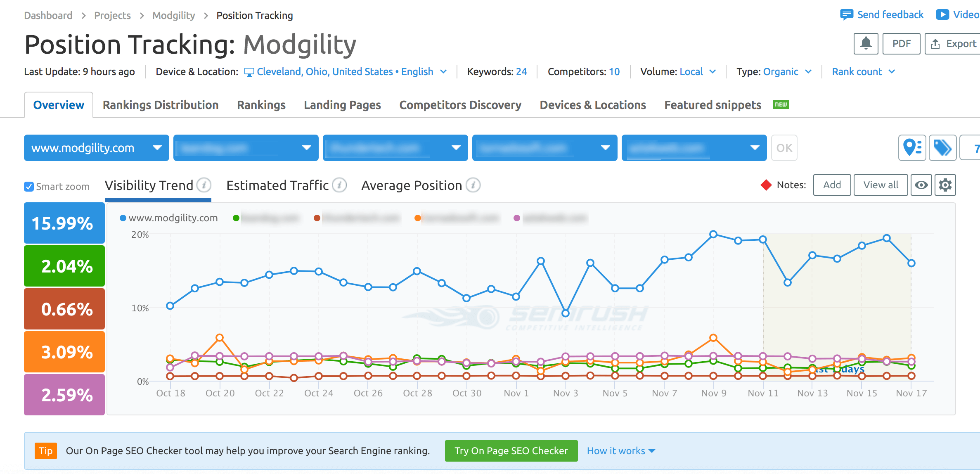Click the notification bell icon

click(866, 44)
